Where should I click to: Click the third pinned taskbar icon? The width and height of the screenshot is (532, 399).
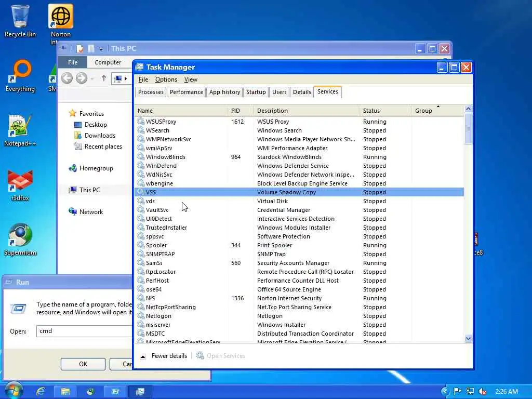[90, 392]
